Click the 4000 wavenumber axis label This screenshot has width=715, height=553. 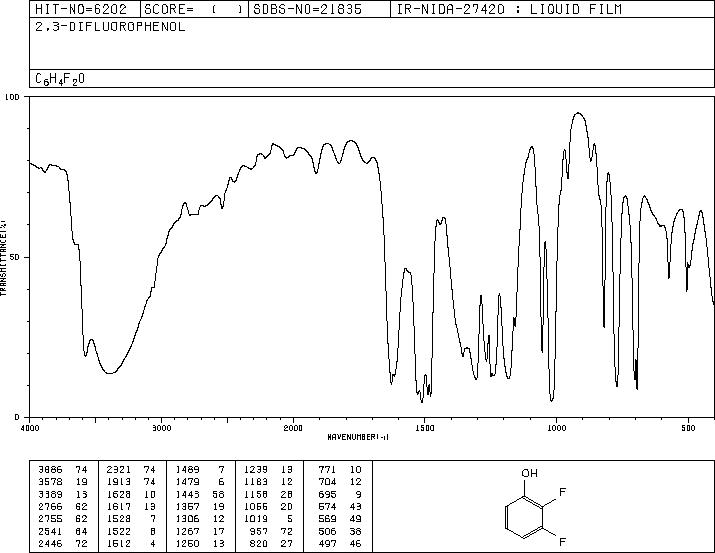pyautogui.click(x=30, y=428)
